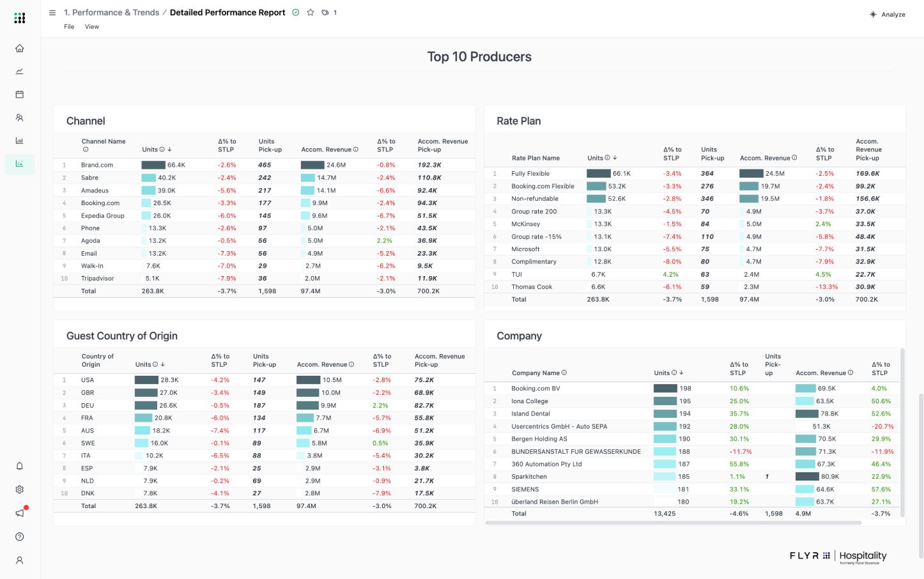Select the Thomas Cook rate plan row
Image resolution: width=924 pixels, height=579 pixels.
695,287
